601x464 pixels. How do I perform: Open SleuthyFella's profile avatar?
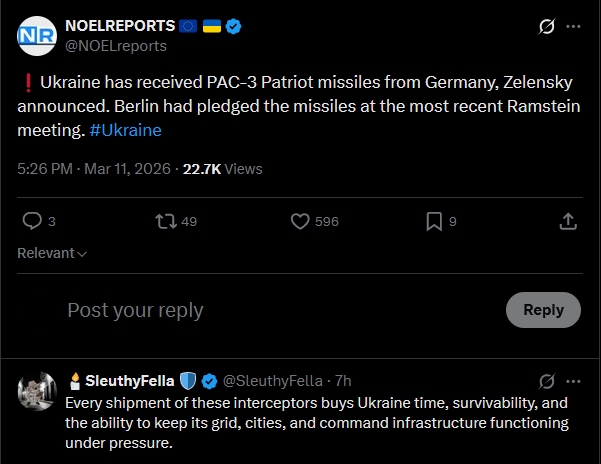coord(37,389)
